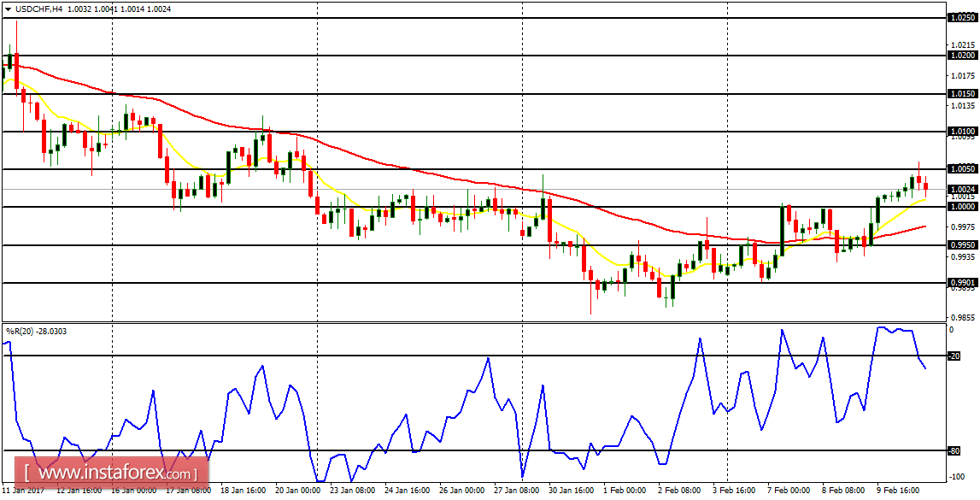980x500 pixels.
Task: Click the 0.9935 price axis value
Action: coord(962,256)
